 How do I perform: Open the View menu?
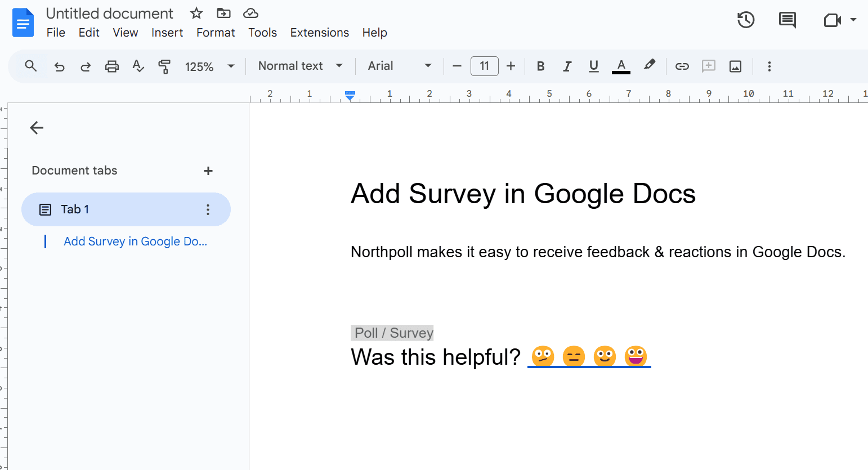click(125, 33)
